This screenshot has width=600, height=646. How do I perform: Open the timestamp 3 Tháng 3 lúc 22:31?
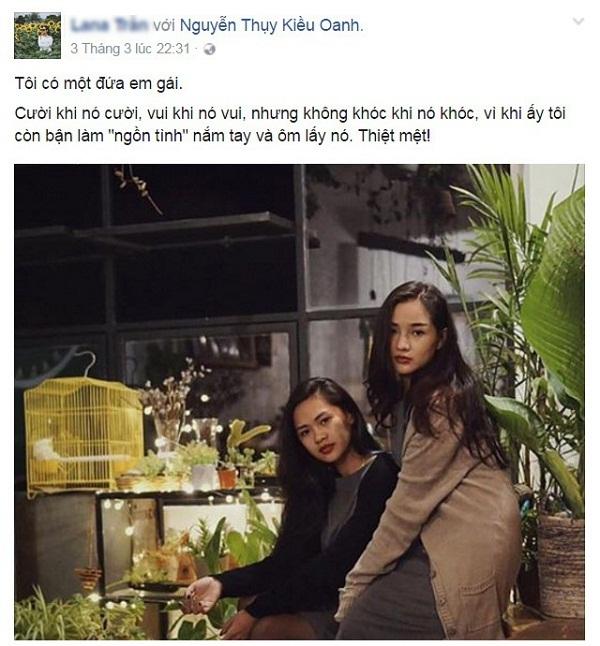pyautogui.click(x=130, y=49)
